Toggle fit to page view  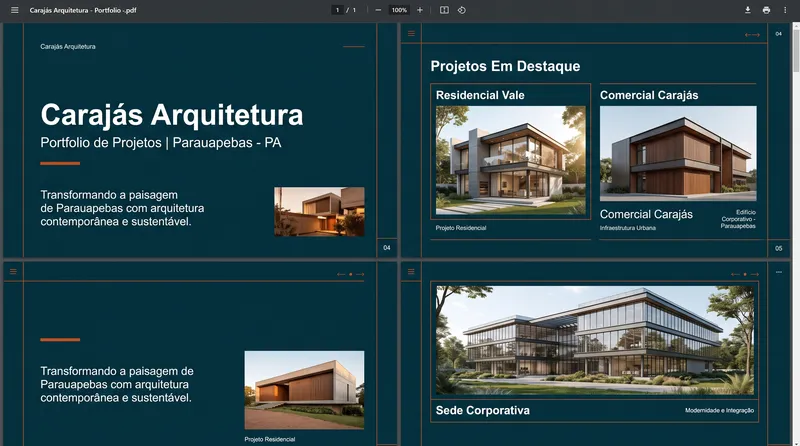444,10
